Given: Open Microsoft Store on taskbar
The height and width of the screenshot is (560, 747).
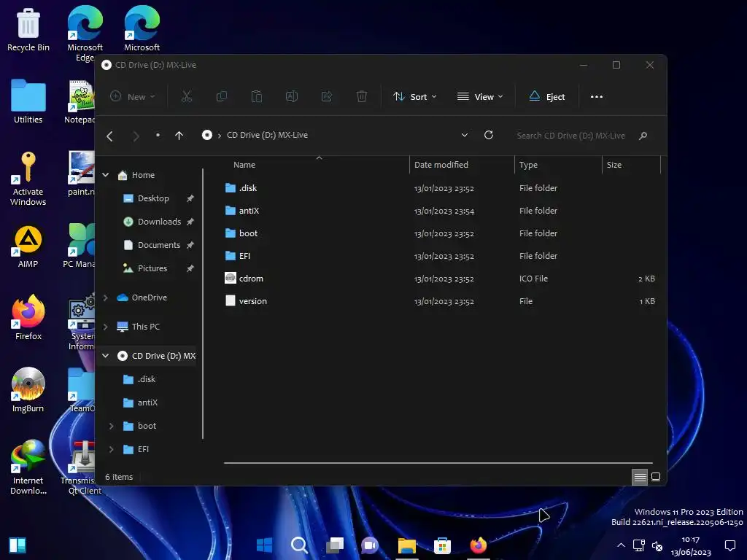Looking at the screenshot, I should tap(442, 545).
